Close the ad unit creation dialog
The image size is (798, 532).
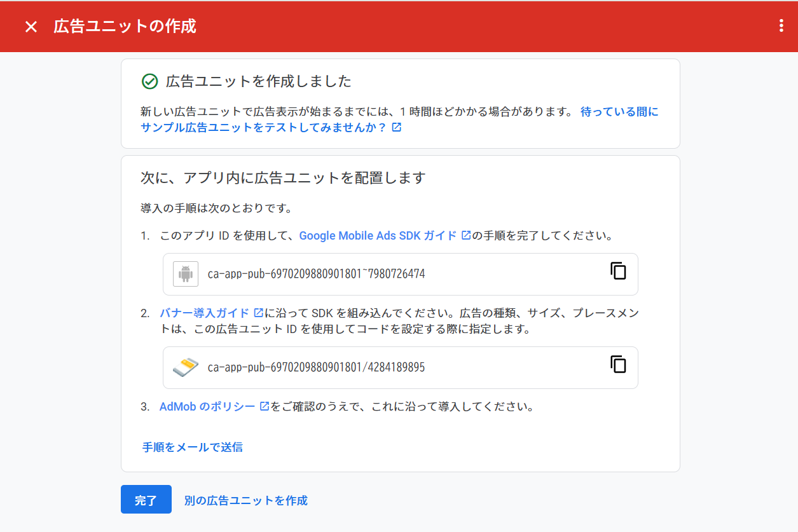tap(31, 27)
